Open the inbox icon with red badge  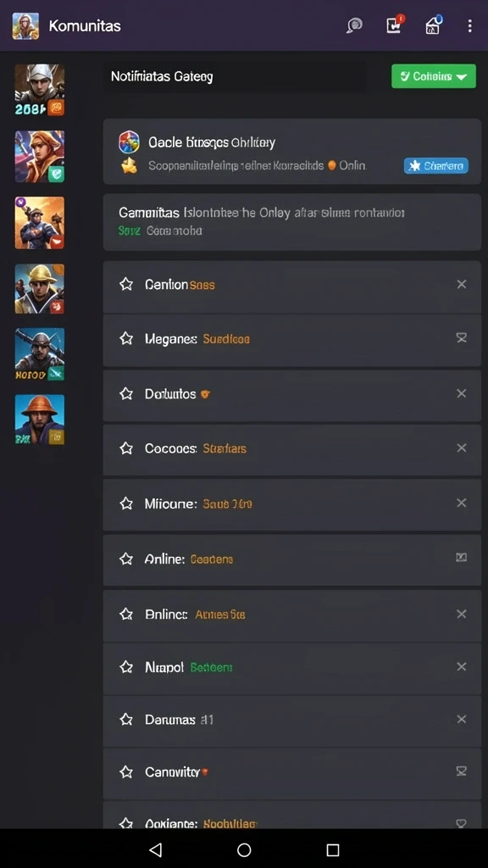(395, 25)
